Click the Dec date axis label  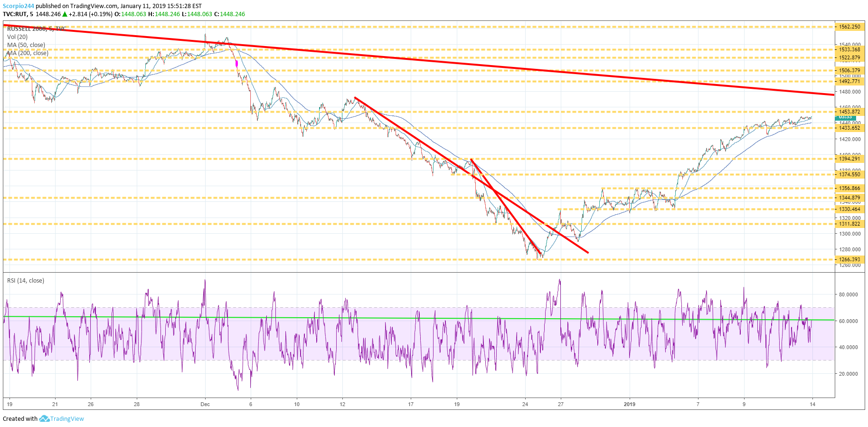click(x=205, y=404)
